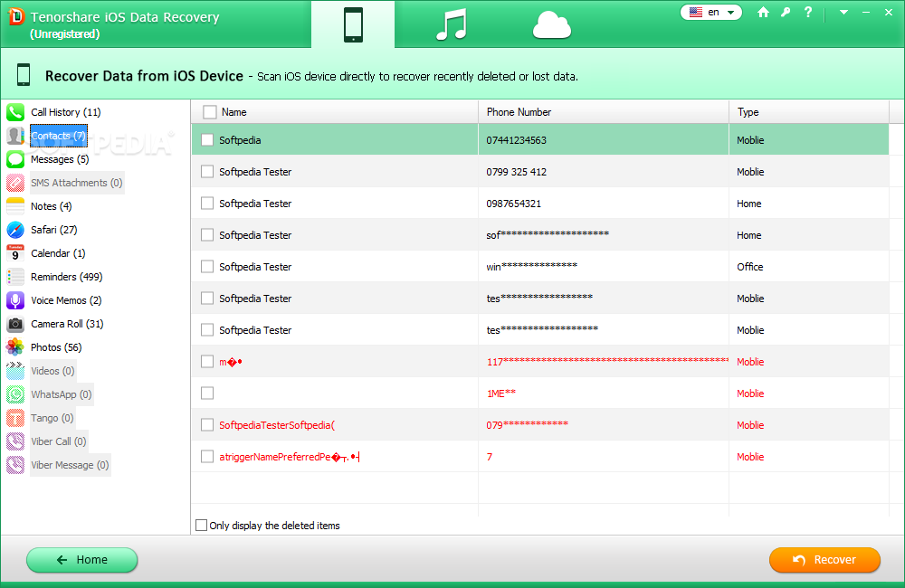Viewport: 905px width, 588px height.
Task: Click the SMS Attachments icon
Action: click(15, 183)
